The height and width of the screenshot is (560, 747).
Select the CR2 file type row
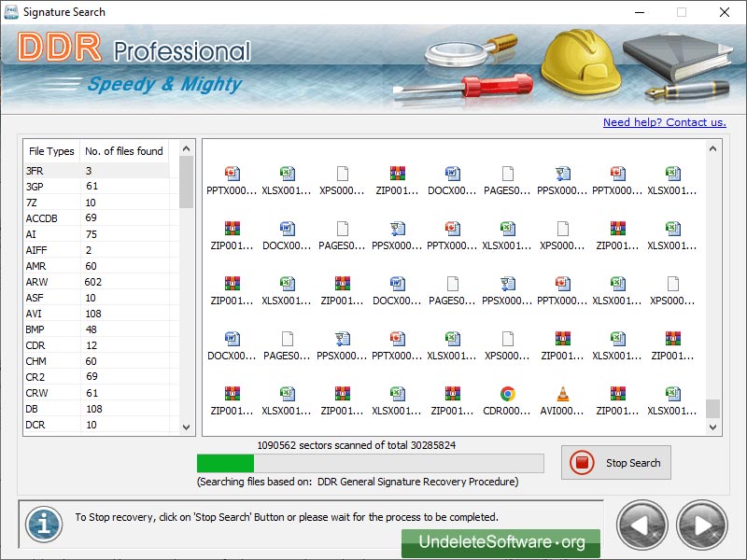click(x=96, y=377)
